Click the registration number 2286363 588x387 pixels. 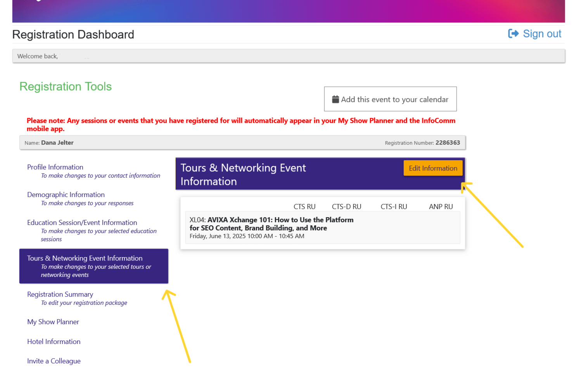(x=448, y=143)
